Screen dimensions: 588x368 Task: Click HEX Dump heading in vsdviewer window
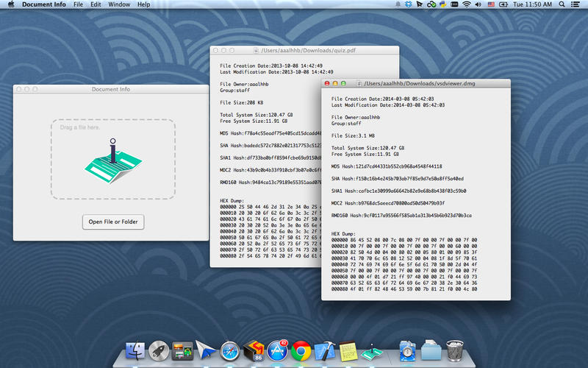click(343, 234)
